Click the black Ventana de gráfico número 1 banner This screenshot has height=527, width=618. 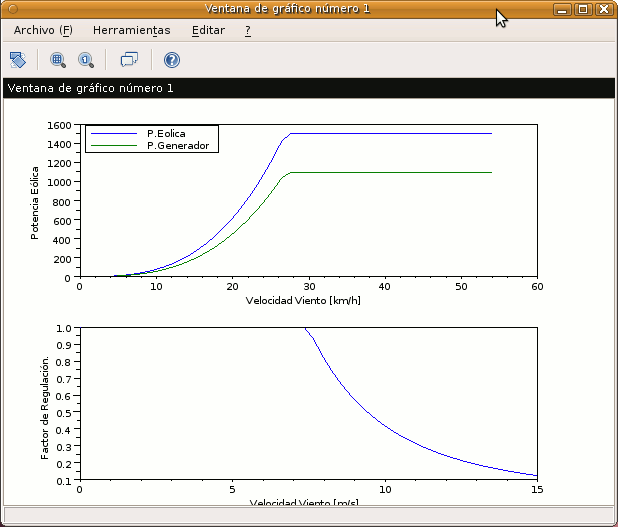point(309,88)
